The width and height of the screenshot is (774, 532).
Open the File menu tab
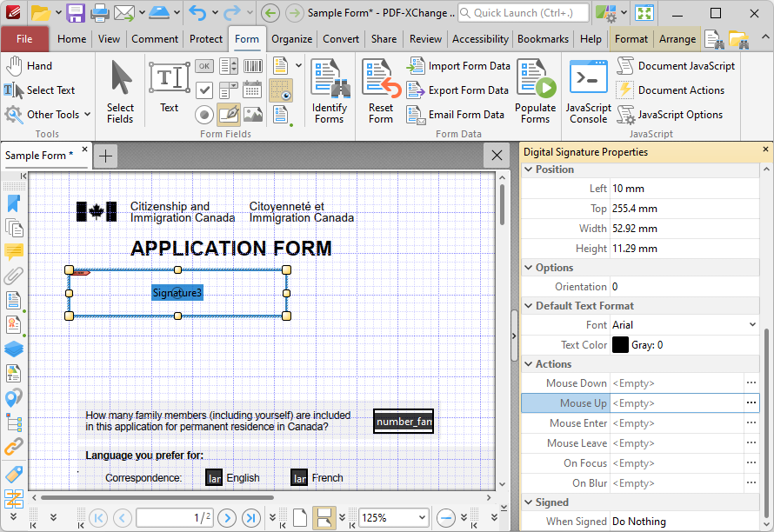pos(24,39)
